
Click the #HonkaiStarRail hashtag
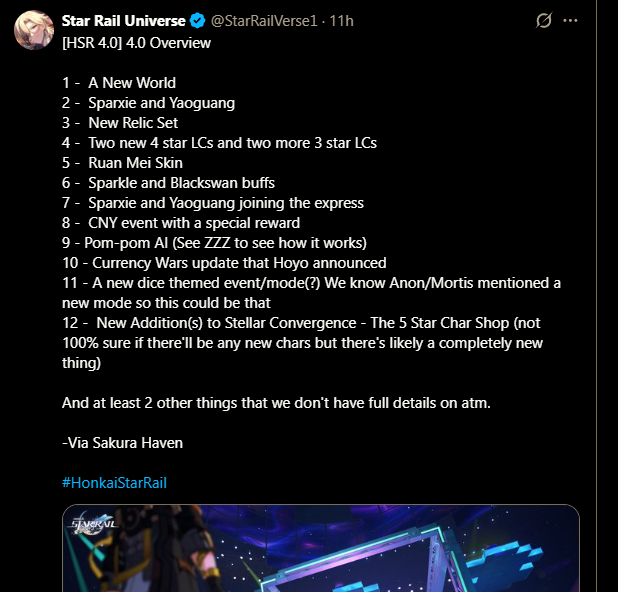[114, 482]
